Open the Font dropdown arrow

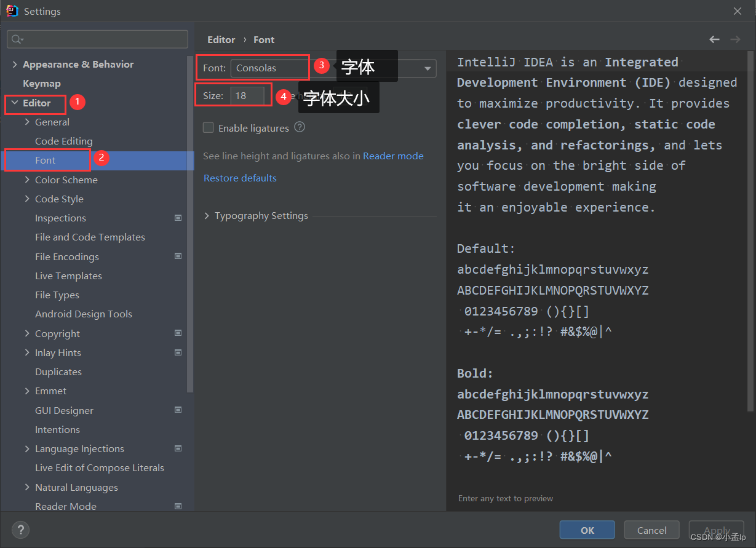(428, 68)
